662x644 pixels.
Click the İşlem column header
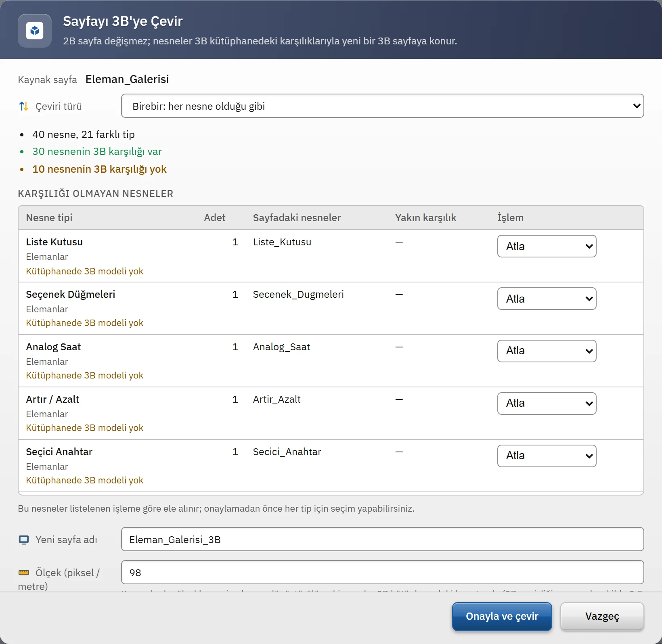click(510, 218)
